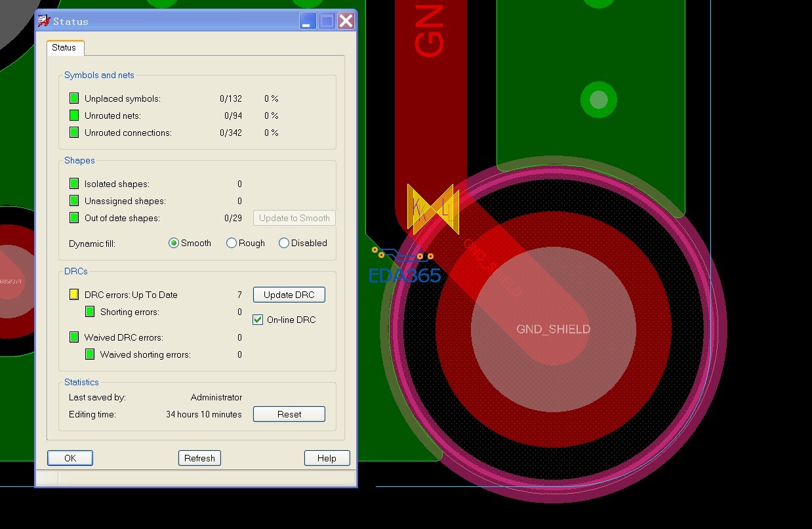Click the yellow DRC bowtie marker on the board

pos(432,209)
